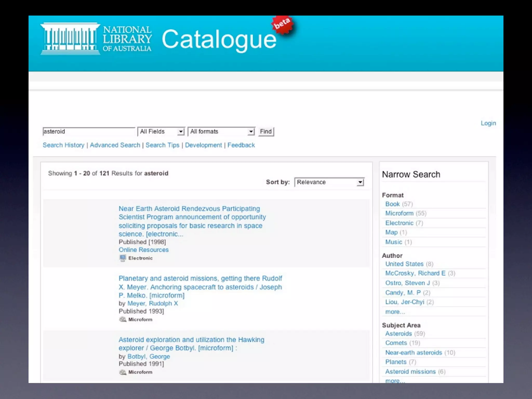This screenshot has height=399, width=532.
Task: Click the Find button
Action: pyautogui.click(x=266, y=131)
